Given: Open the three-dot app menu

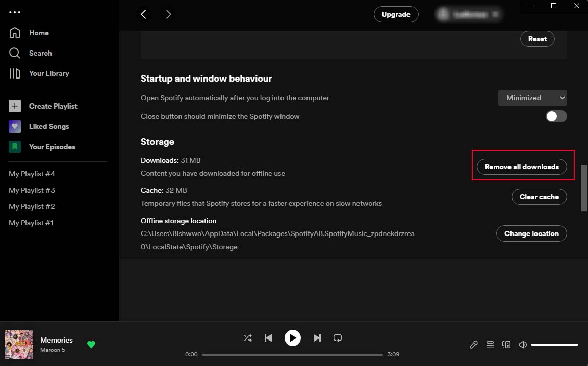Looking at the screenshot, I should pos(15,12).
